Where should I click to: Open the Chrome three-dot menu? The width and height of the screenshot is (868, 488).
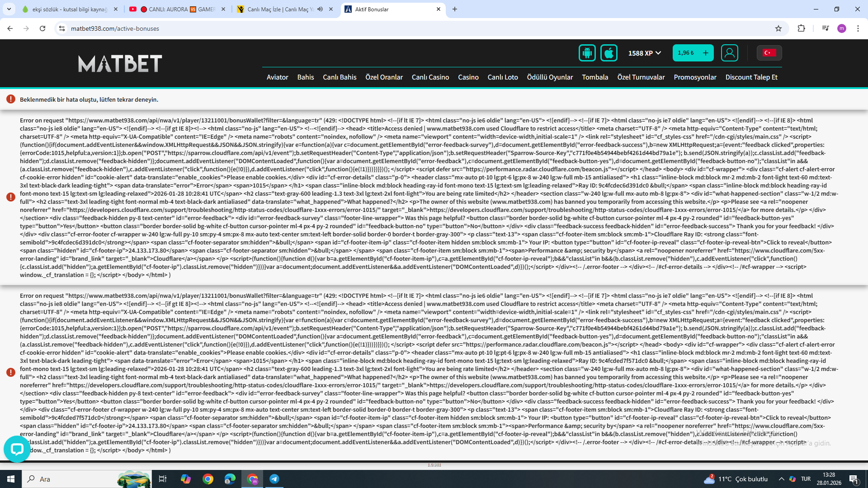coord(858,28)
